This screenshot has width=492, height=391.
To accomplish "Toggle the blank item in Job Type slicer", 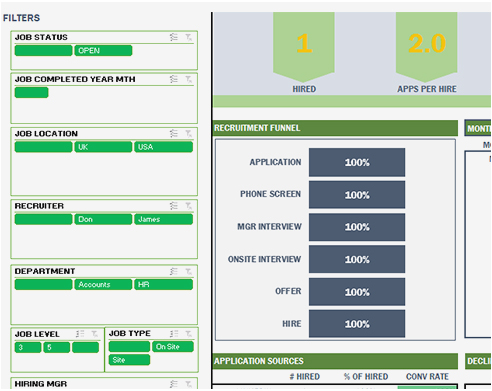I will (x=129, y=347).
